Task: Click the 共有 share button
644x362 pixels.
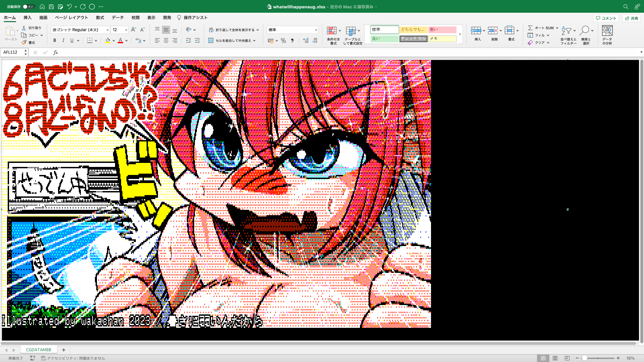Action: point(631,18)
